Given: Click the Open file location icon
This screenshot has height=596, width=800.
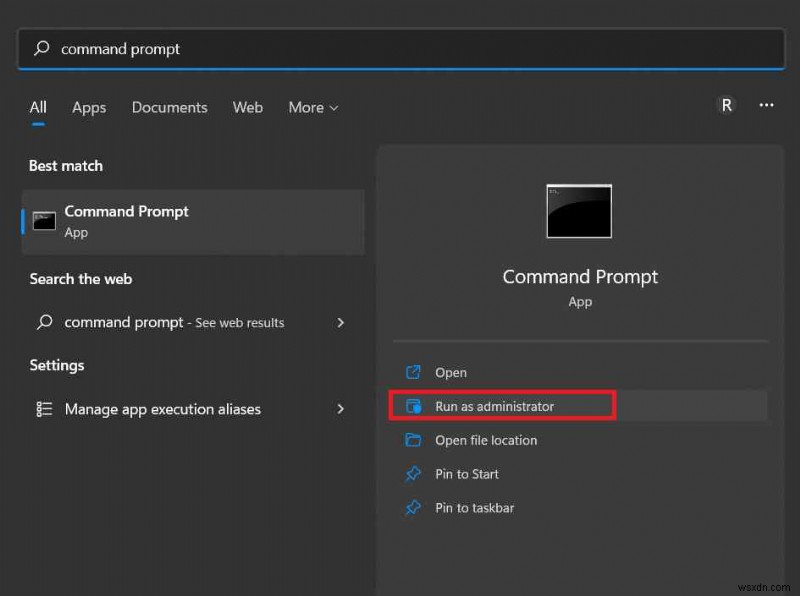Looking at the screenshot, I should (414, 440).
